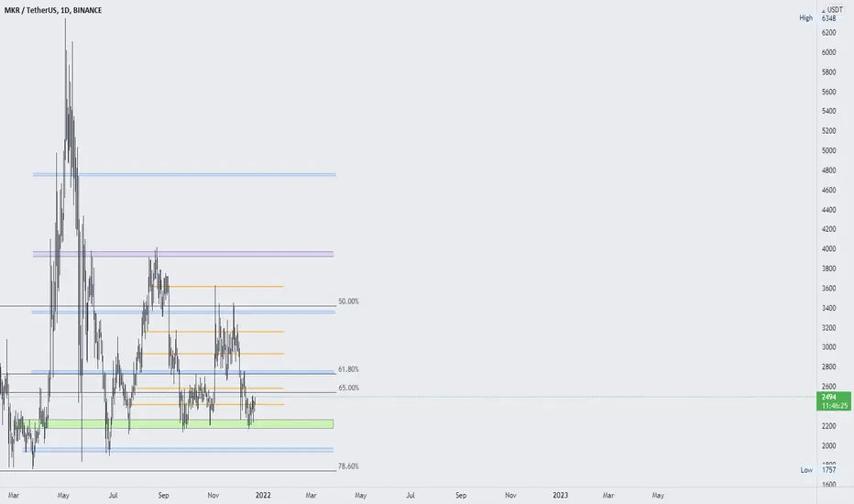Image resolution: width=854 pixels, height=504 pixels.
Task: Select the purple resistance zone rectangle
Action: [183, 254]
